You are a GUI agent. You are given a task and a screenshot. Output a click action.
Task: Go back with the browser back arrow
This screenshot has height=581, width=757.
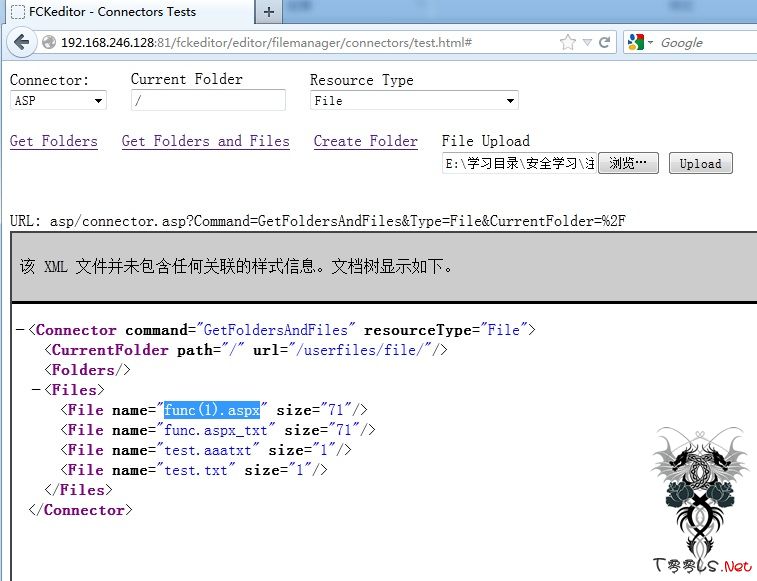(x=21, y=43)
